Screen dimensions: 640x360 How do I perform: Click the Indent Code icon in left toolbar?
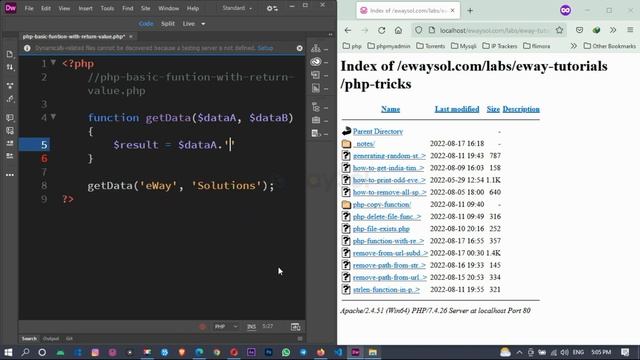10,143
